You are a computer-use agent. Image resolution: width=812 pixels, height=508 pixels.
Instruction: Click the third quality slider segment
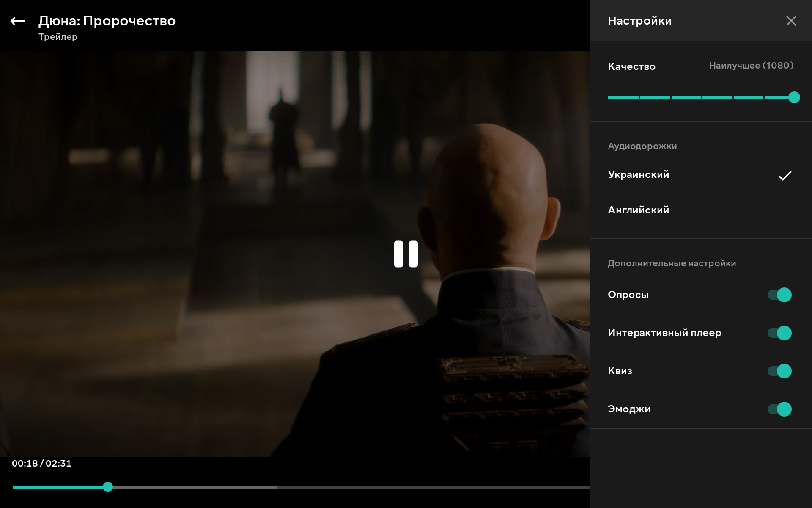click(686, 98)
